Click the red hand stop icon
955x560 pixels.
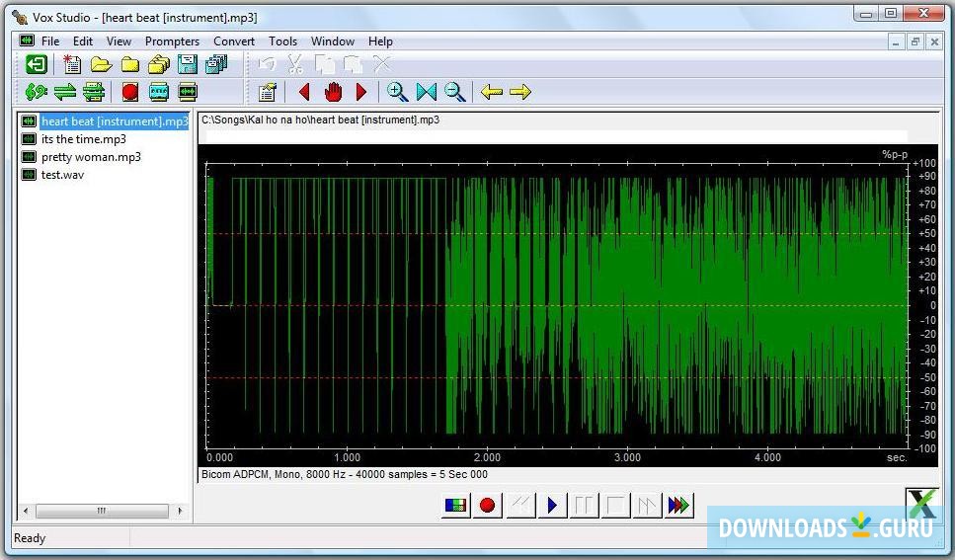click(333, 92)
